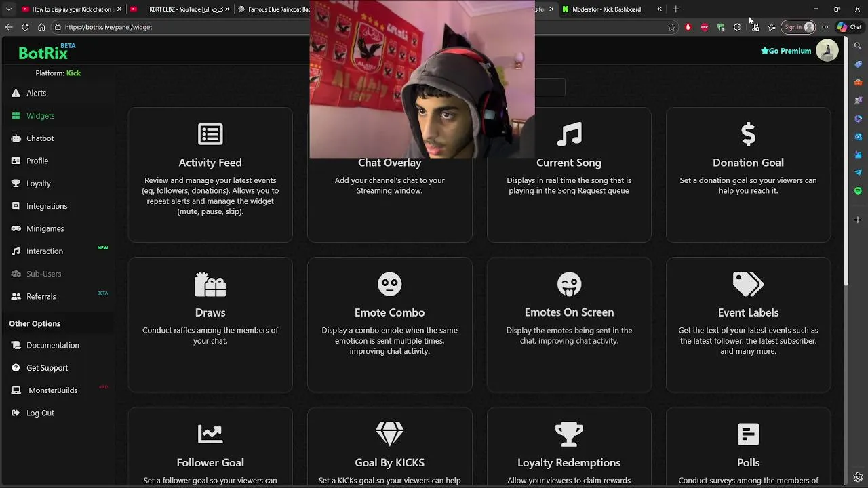Viewport: 868px width, 488px height.
Task: Open MonsterBuilds sidebar link
Action: [52, 390]
